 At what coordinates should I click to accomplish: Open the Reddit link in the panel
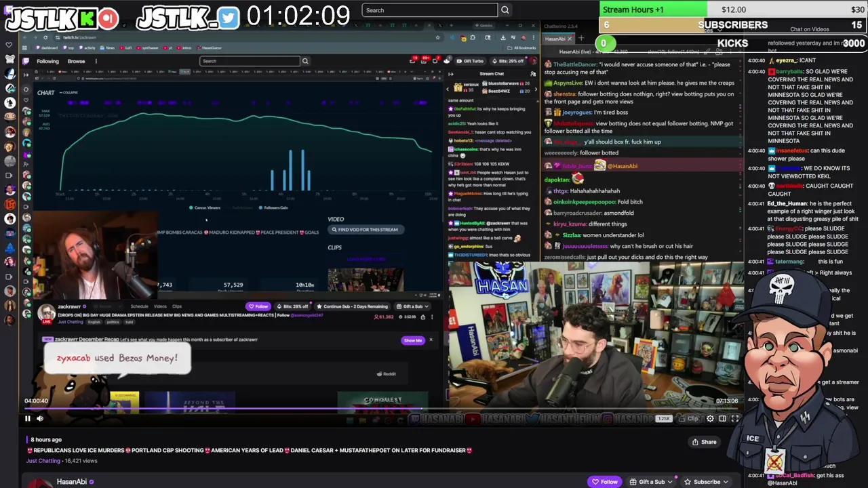click(x=387, y=373)
